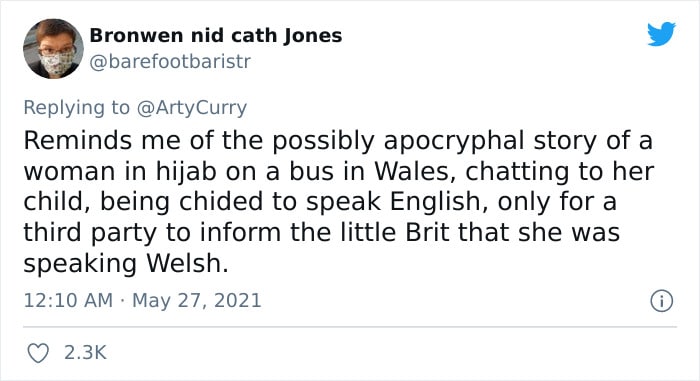Click the 12:10 AM timestamp
This screenshot has height=381, width=700.
(68, 300)
